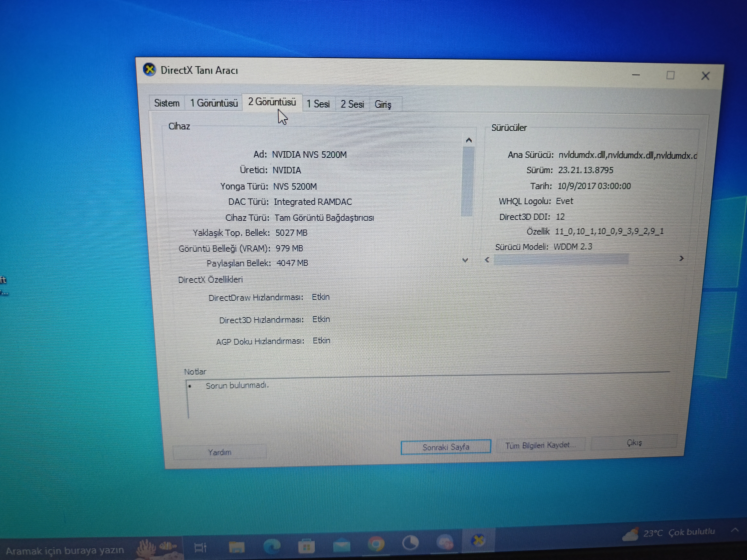Image resolution: width=747 pixels, height=560 pixels.
Task: Click the DirectX title bar icon
Action: 149,70
